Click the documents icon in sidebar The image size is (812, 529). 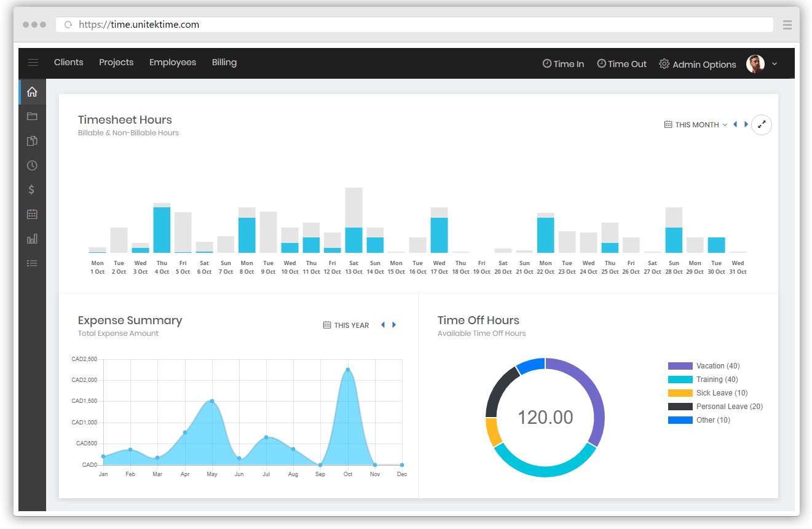(32, 141)
